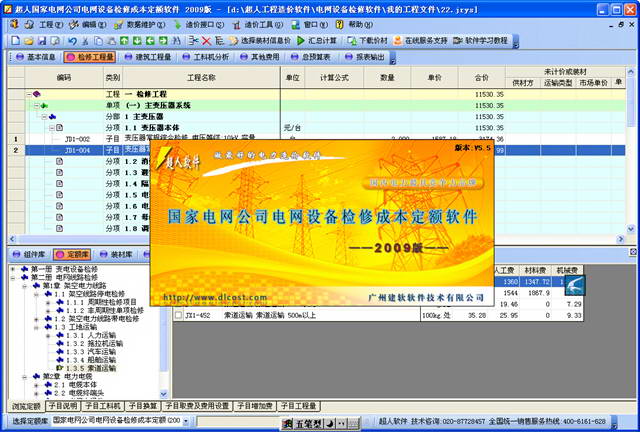The height and width of the screenshot is (432, 640).
Task: Switch to 子目取费及费用设置 tab
Action: [x=197, y=406]
